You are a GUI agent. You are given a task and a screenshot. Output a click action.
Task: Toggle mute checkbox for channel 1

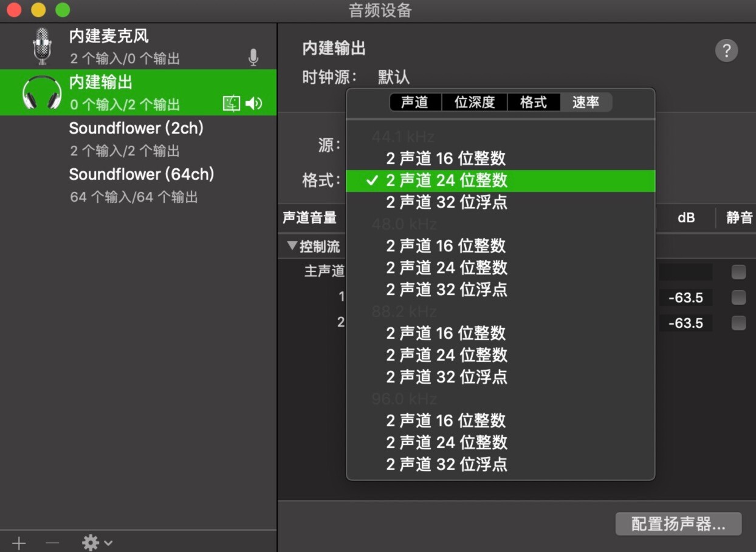(738, 298)
